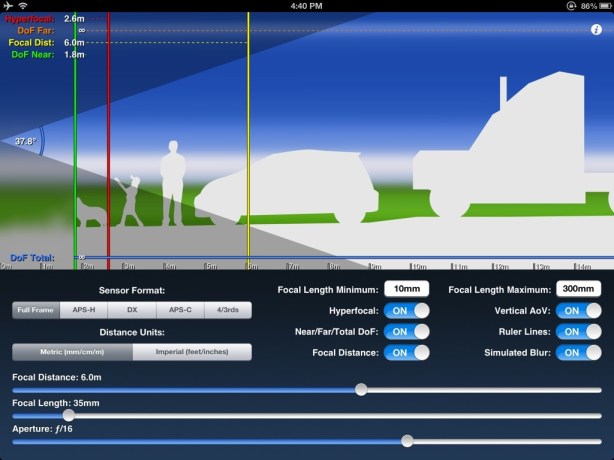Image resolution: width=614 pixels, height=460 pixels.
Task: Select APS-C sensor format
Action: point(180,310)
